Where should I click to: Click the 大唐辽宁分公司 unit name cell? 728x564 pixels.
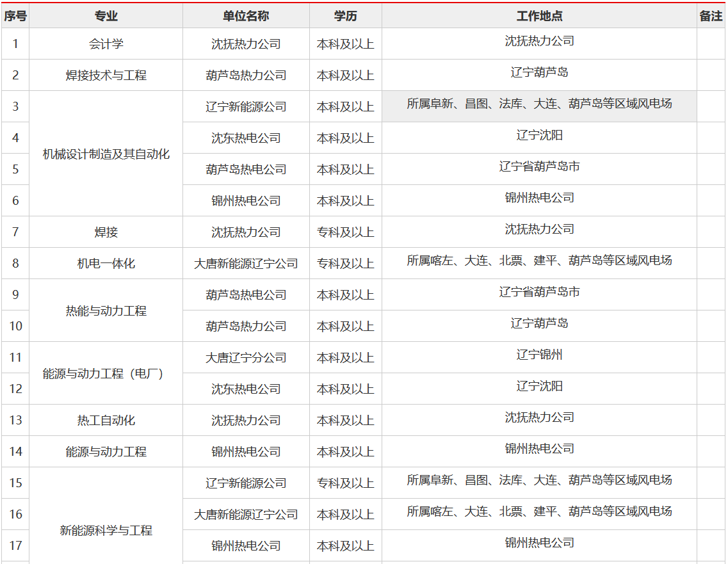(x=246, y=358)
